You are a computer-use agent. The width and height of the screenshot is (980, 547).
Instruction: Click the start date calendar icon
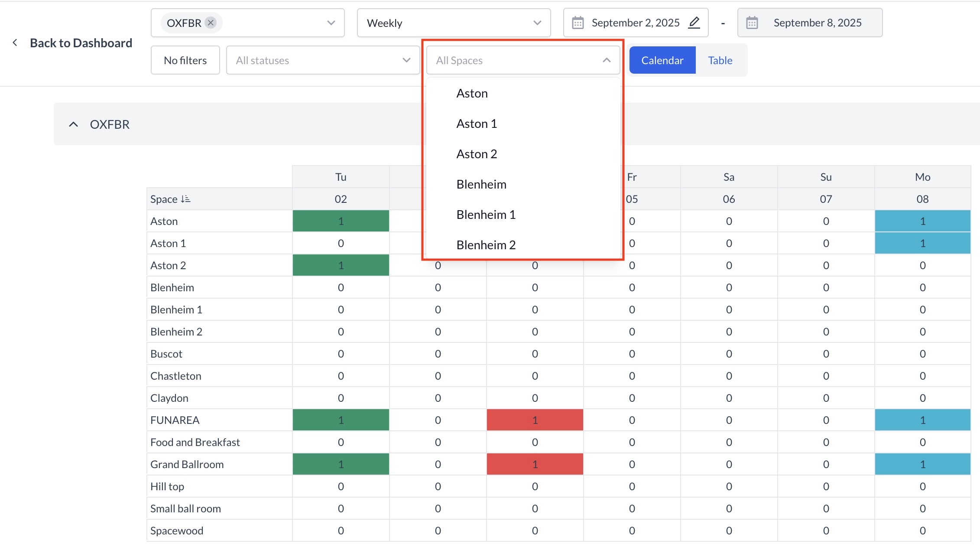tap(578, 23)
